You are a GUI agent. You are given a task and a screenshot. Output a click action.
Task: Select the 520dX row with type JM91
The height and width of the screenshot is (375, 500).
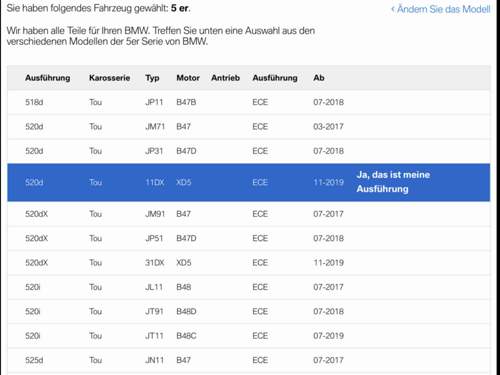(x=249, y=214)
